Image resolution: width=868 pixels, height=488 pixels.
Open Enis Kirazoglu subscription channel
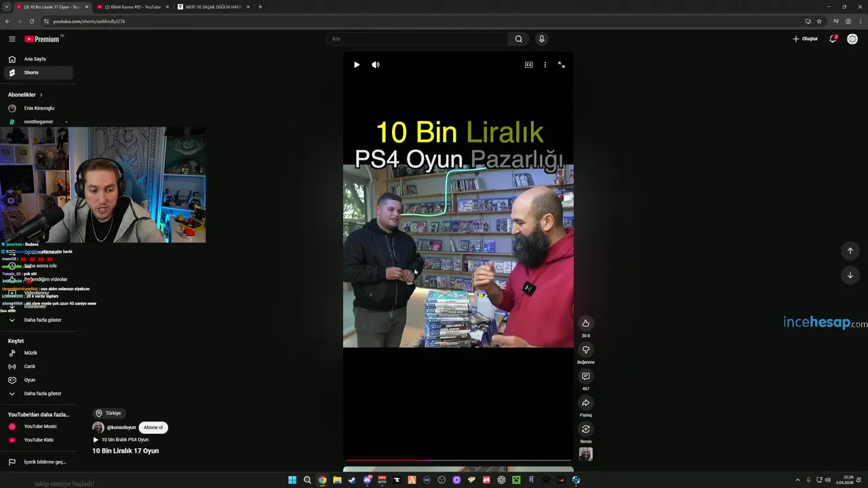pos(37,108)
